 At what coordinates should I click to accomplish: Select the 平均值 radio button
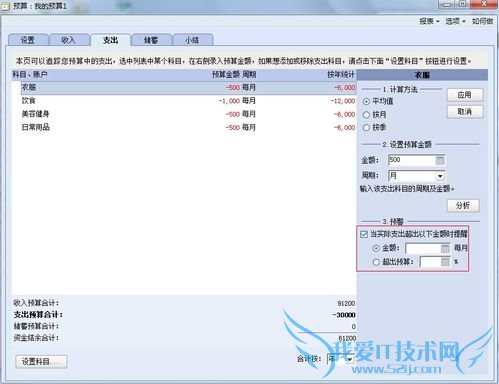[x=366, y=101]
